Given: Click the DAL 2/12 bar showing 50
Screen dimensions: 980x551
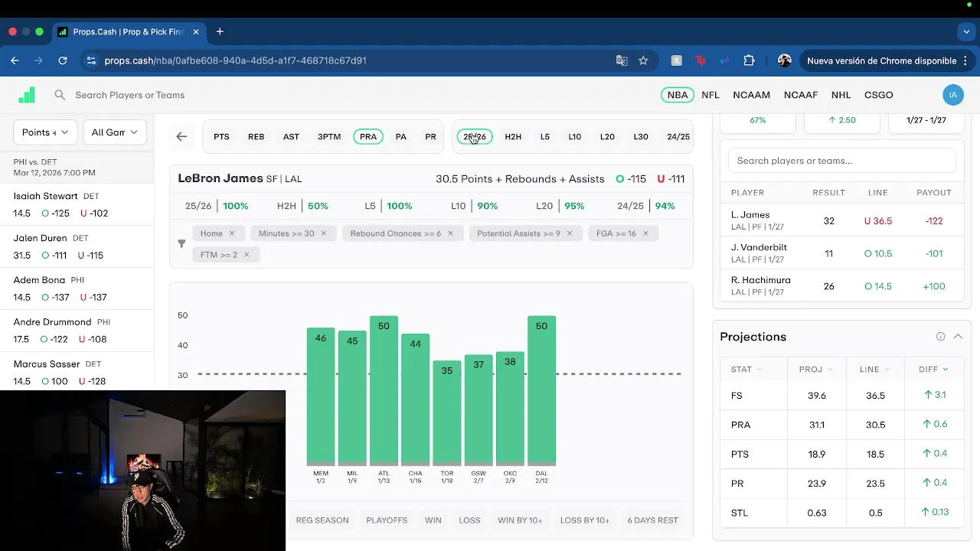Looking at the screenshot, I should (541, 390).
